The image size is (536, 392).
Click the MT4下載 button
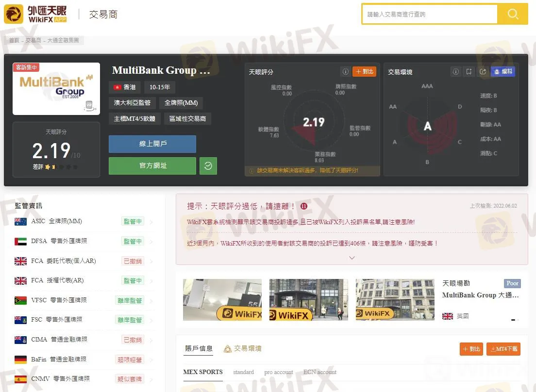pyautogui.click(x=503, y=349)
